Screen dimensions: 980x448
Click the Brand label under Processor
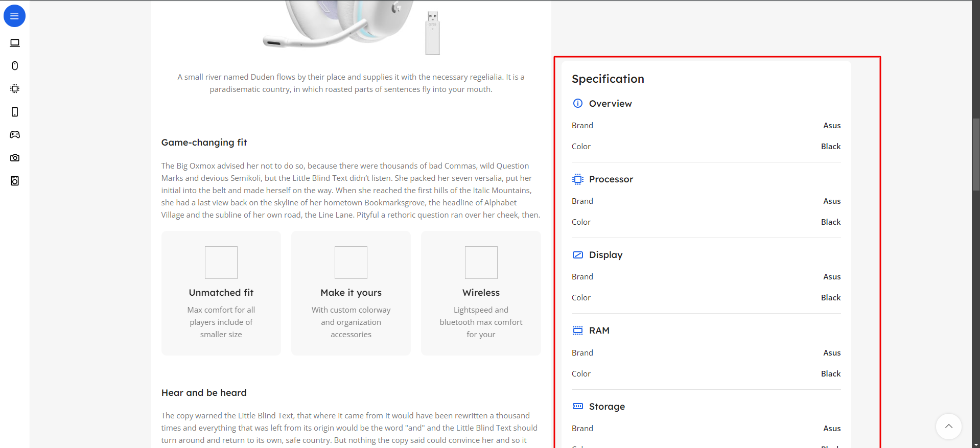(582, 201)
